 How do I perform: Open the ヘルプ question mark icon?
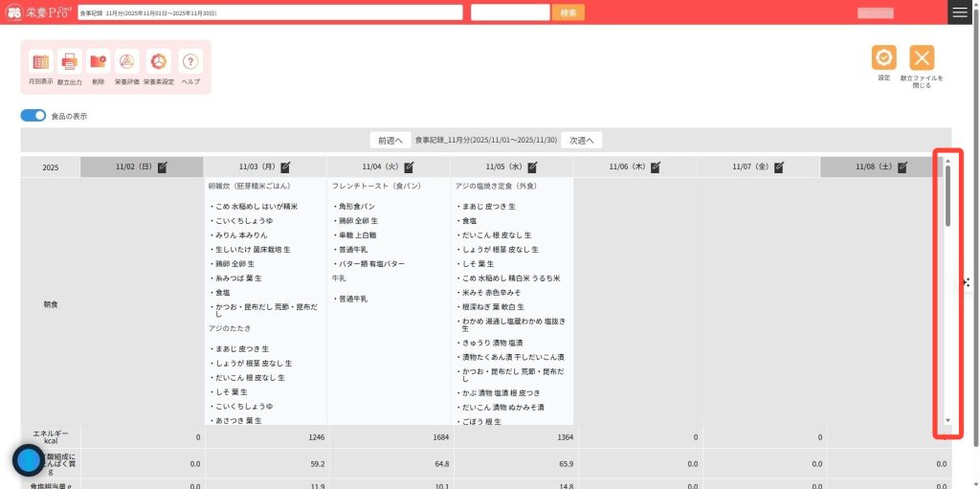190,62
